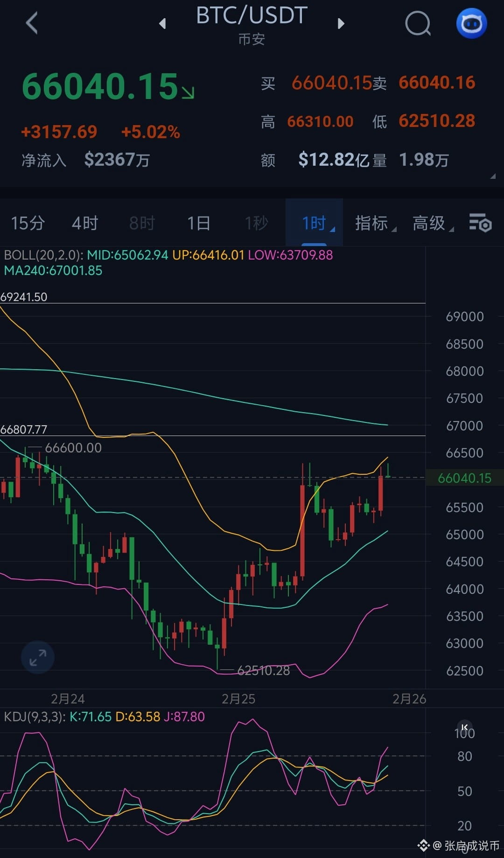The image size is (504, 858).
Task: Tap the 2月24 date label
Action: tap(68, 699)
